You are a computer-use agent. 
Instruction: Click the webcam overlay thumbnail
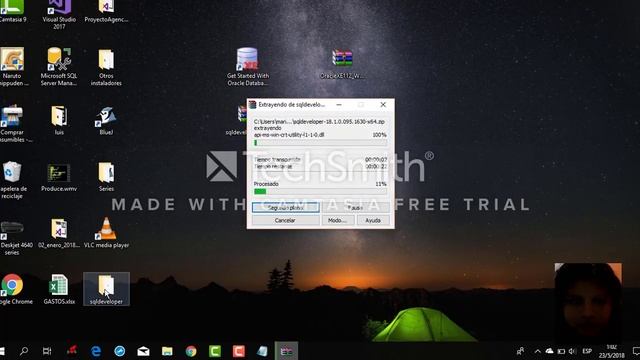588,301
